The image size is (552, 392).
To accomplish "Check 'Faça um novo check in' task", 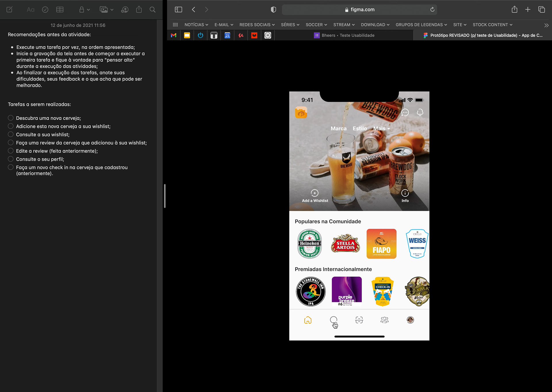I will pyautogui.click(x=11, y=167).
